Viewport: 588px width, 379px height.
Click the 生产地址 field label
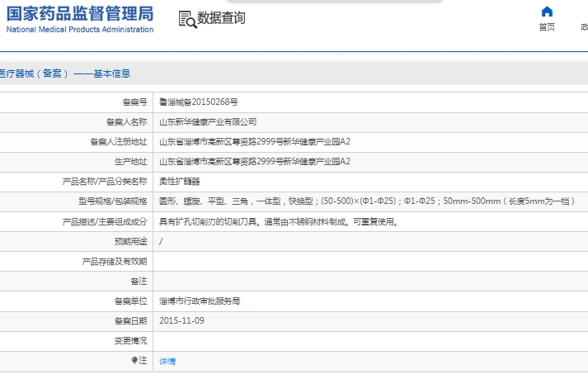[x=131, y=162]
